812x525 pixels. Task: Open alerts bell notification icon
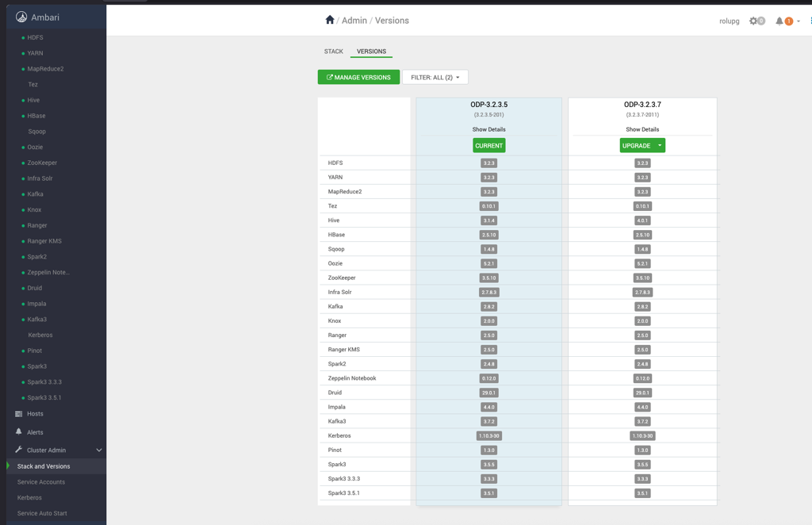point(779,21)
